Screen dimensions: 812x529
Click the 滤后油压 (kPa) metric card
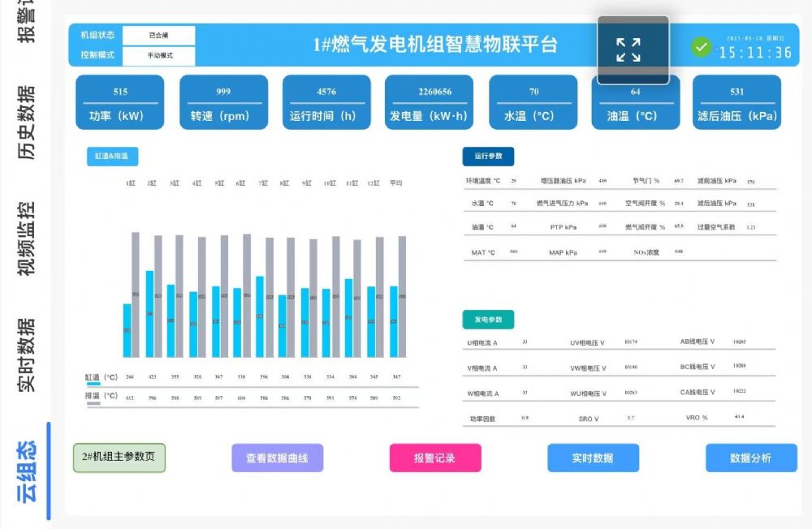[736, 103]
